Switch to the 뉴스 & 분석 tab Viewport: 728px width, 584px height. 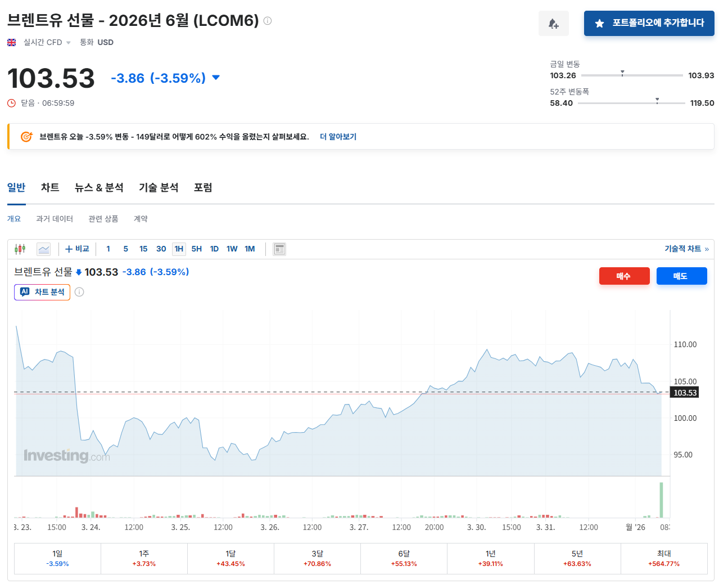point(99,187)
